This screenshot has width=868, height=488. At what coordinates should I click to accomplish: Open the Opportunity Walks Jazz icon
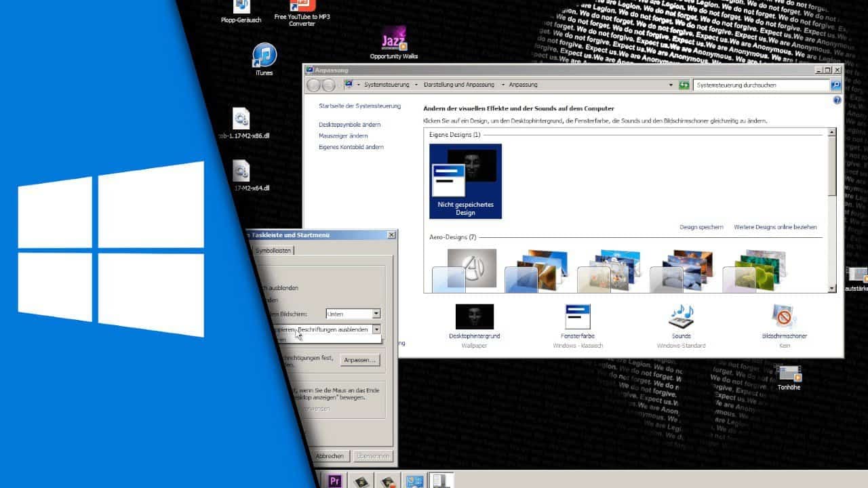(x=394, y=43)
